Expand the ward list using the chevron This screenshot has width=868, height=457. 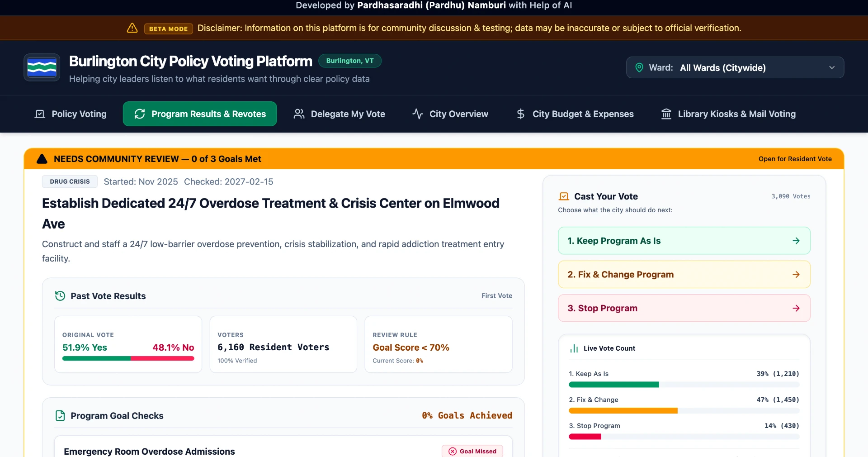832,67
